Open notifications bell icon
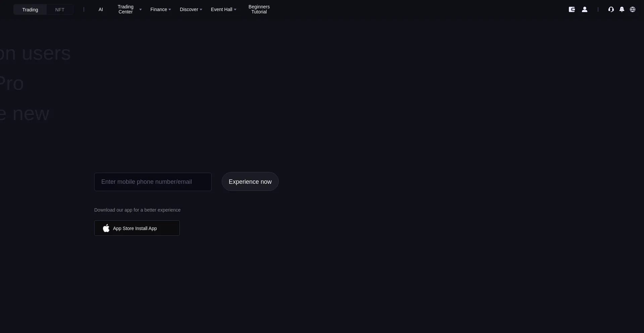This screenshot has width=644, height=333. click(x=622, y=9)
